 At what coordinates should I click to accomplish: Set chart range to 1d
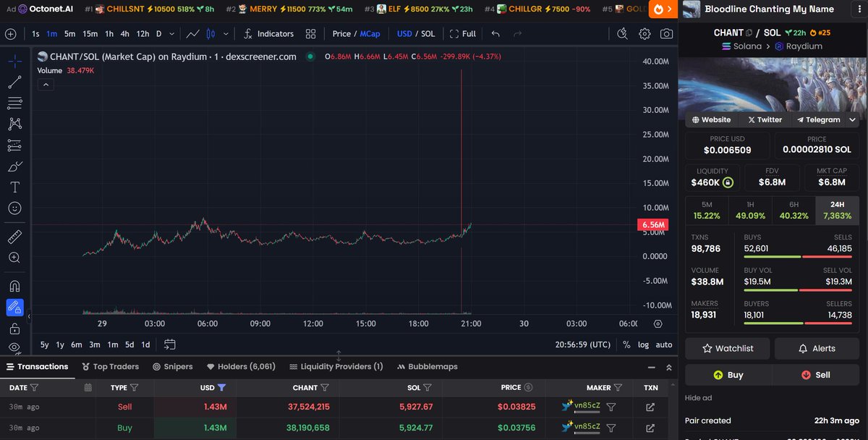point(145,344)
